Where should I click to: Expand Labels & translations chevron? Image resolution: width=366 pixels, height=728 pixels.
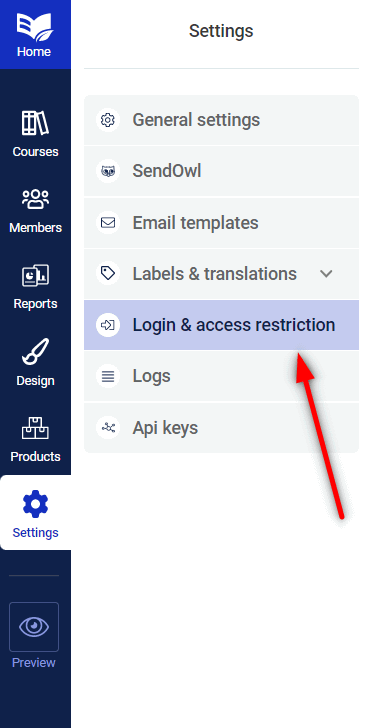click(x=326, y=274)
